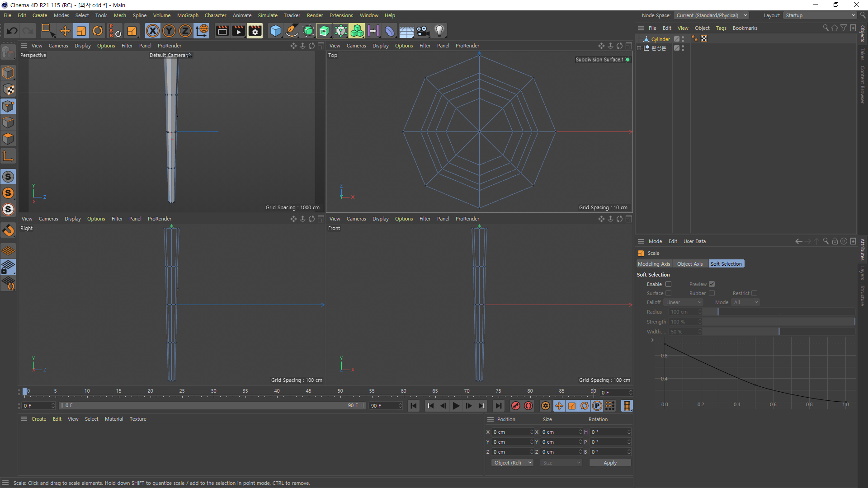Switch to the Object Axis tab
Screen dimensions: 868x488
689,264
